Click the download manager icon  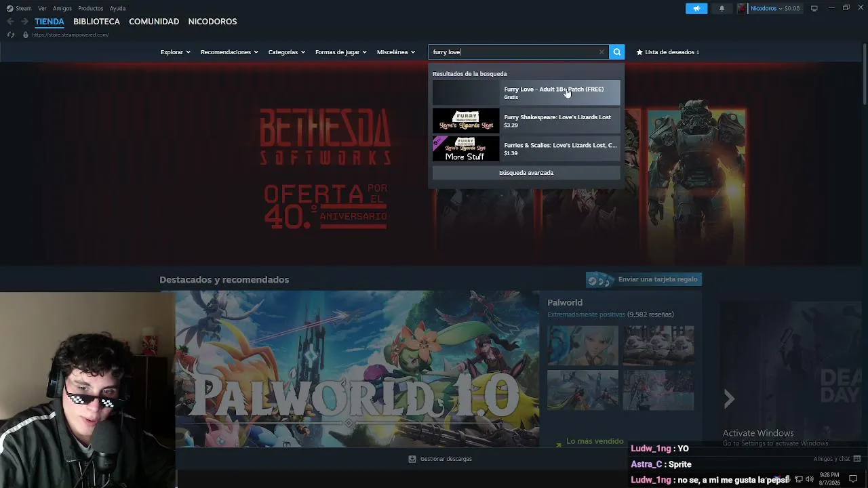(x=412, y=459)
